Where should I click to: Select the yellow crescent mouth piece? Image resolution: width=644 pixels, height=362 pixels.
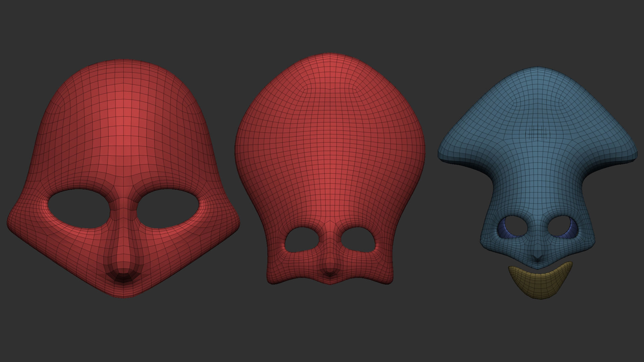(x=540, y=280)
